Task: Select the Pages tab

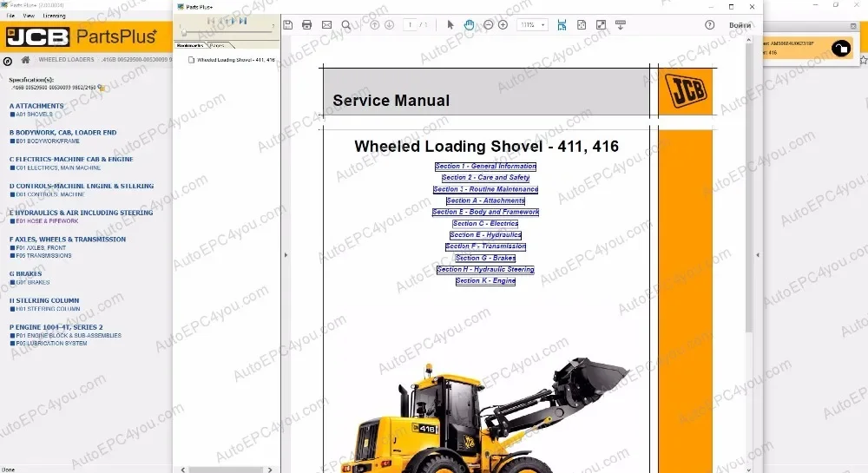Action: 218,45
